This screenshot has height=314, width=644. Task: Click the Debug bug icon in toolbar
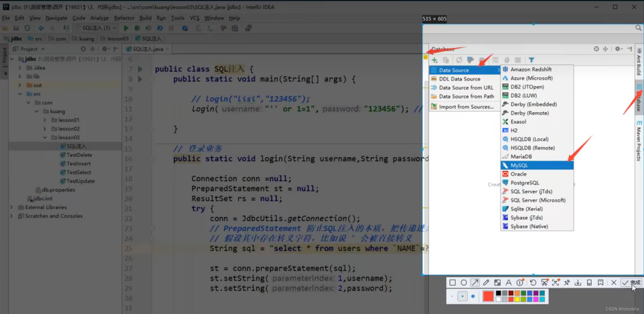point(137,28)
